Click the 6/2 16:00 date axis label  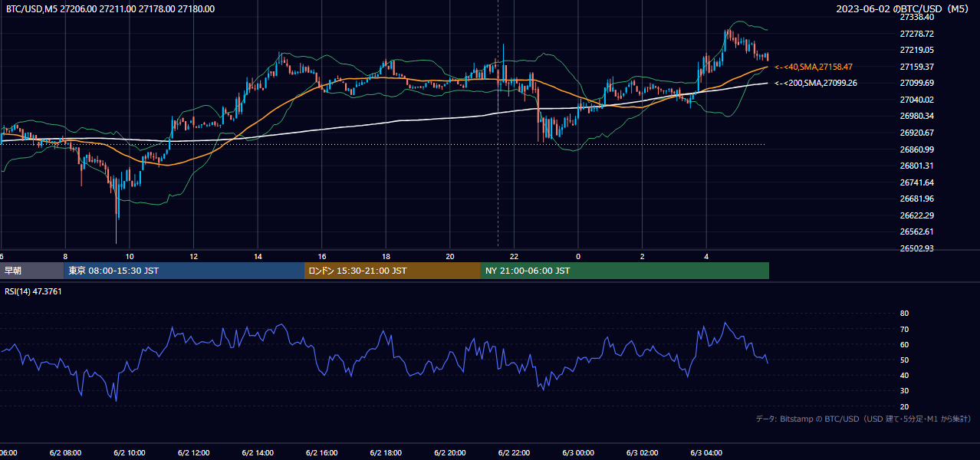[322, 453]
